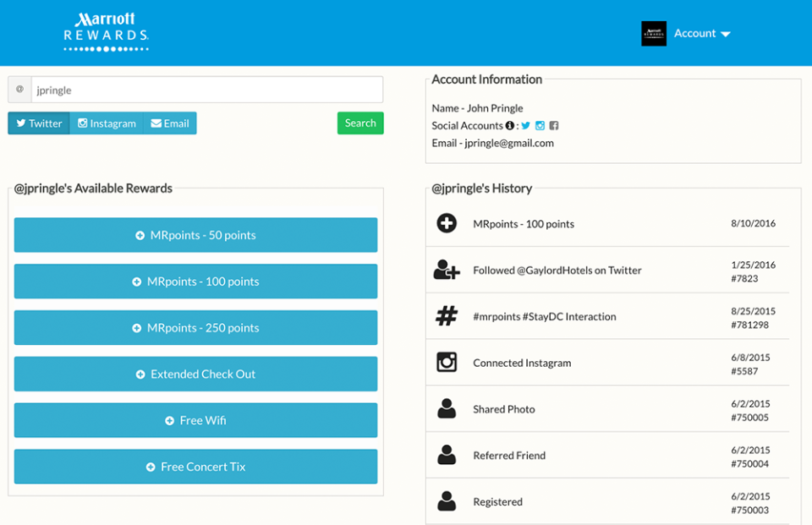Click user icon beside Shared Photo
Viewport: 812px width, 525px height.
[x=447, y=408]
